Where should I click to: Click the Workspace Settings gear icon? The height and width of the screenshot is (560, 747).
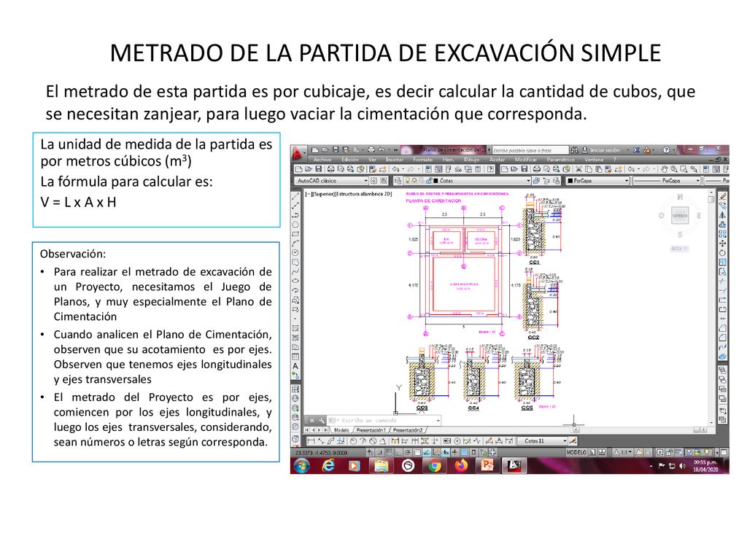click(374, 181)
